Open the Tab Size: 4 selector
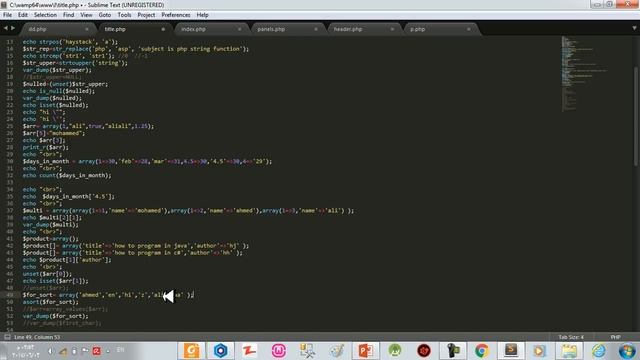 pyautogui.click(x=571, y=337)
